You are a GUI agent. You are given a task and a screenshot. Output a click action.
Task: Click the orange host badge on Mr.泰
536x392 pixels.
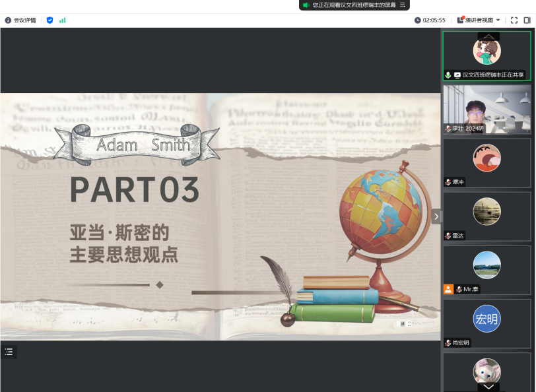[x=448, y=289]
